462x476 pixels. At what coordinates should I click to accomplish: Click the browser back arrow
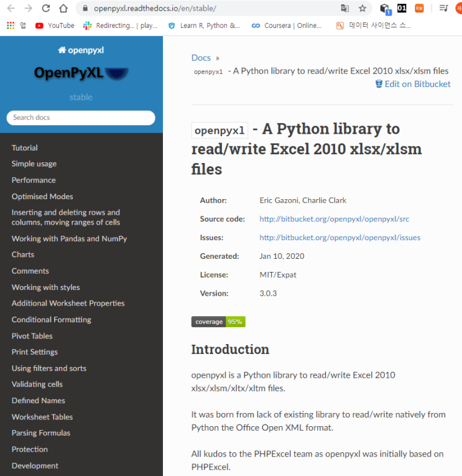(11, 8)
